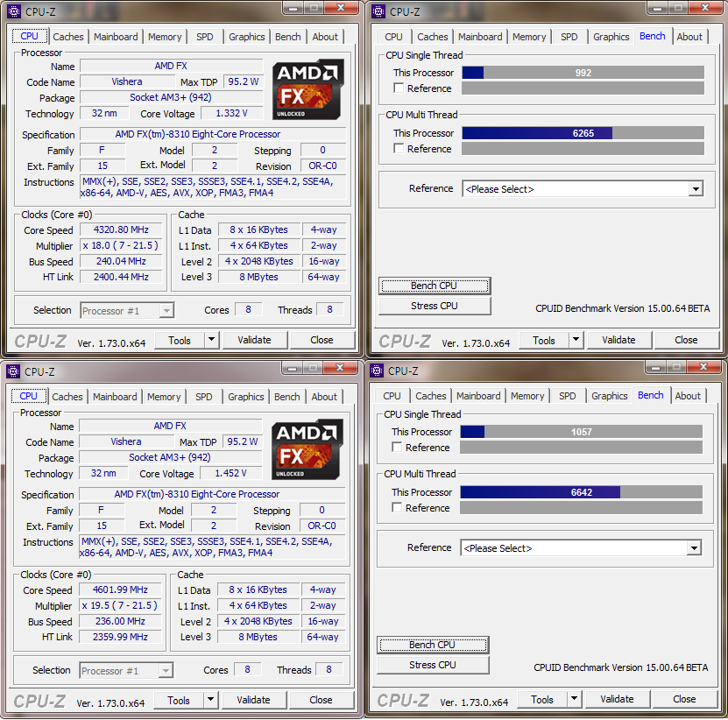The height and width of the screenshot is (720, 728).
Task: Start the Stress CPU test
Action: (434, 306)
